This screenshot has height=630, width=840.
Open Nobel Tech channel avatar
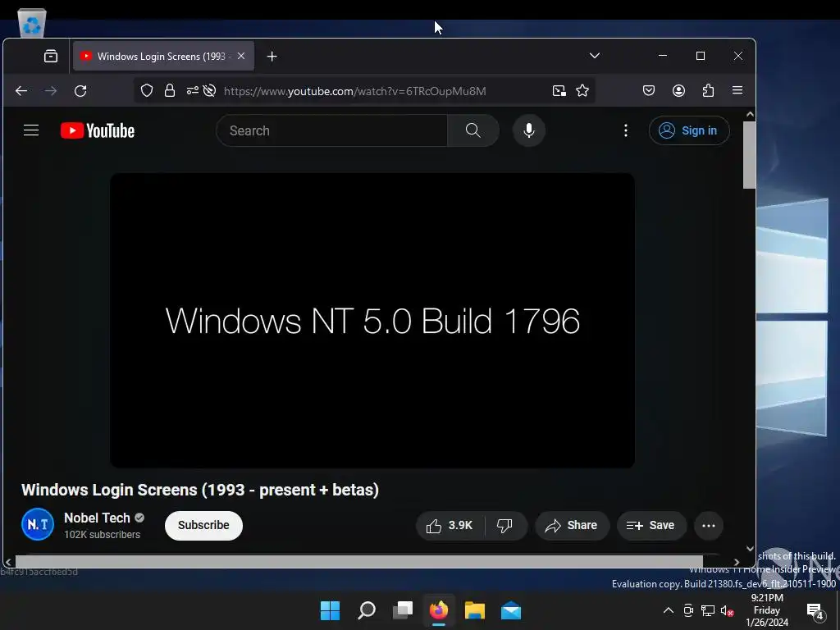(38, 524)
